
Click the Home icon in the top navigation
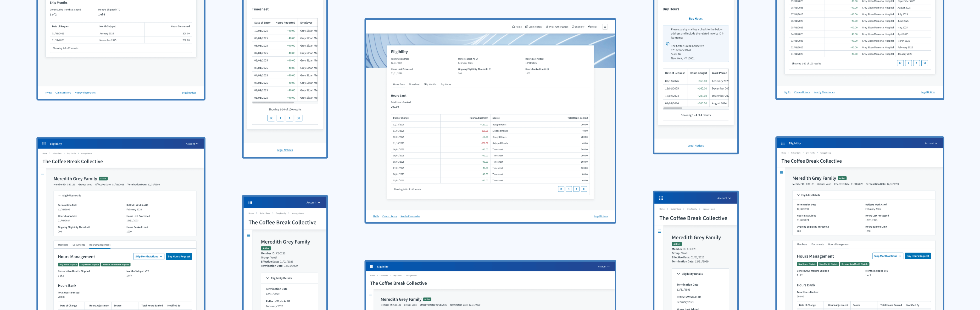(x=514, y=27)
